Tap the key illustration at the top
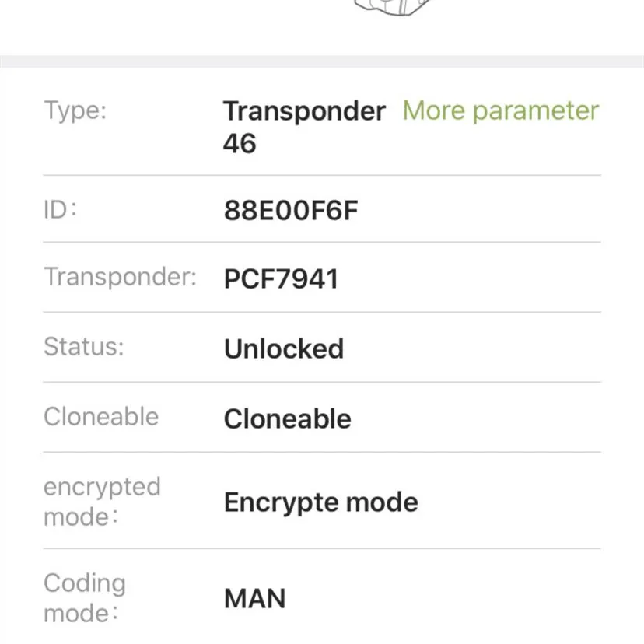The image size is (644, 644). coord(393,7)
